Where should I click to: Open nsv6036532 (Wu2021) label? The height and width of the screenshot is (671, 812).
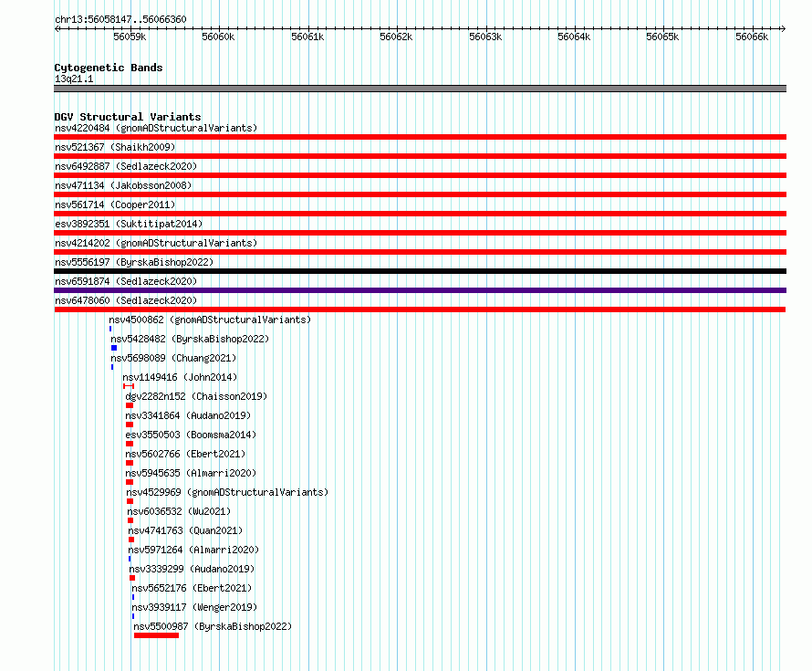pos(179,511)
